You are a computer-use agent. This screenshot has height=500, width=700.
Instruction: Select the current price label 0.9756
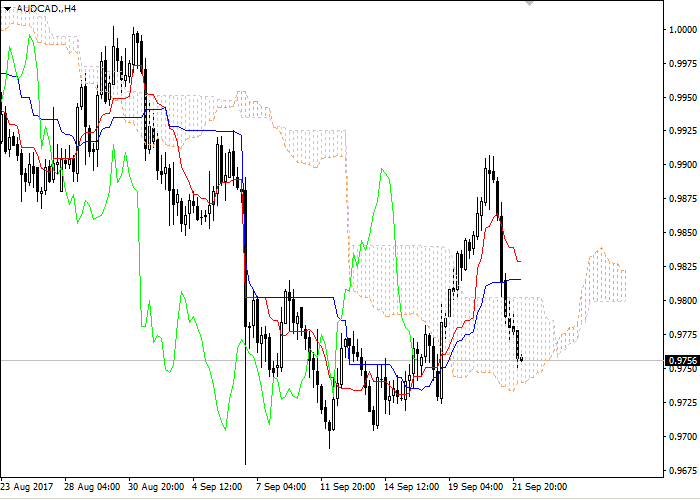682,360
